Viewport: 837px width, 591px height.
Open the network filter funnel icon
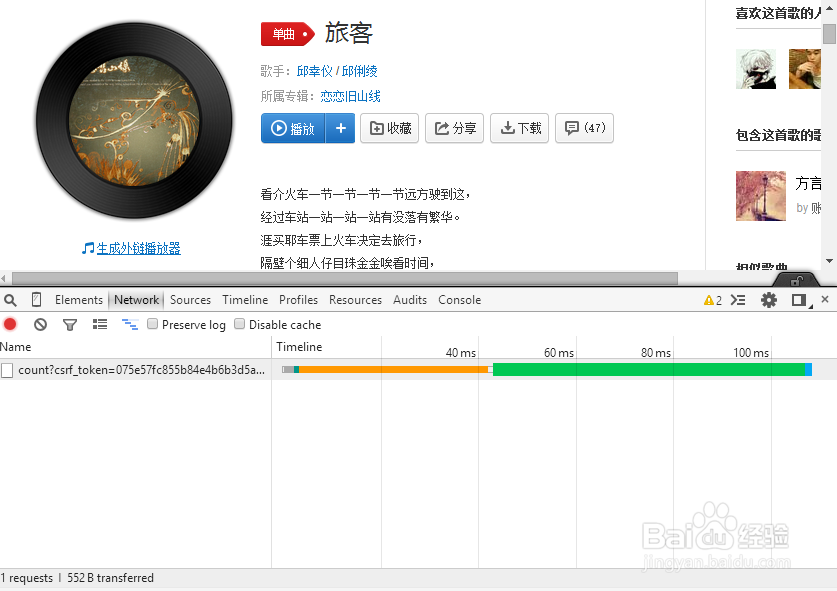coord(70,324)
